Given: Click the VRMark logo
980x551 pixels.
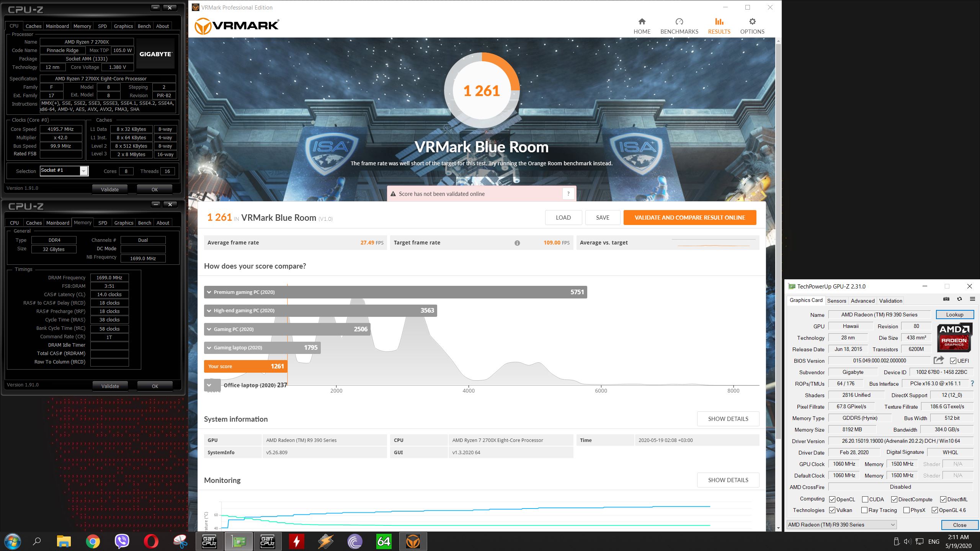Looking at the screenshot, I should point(237,26).
